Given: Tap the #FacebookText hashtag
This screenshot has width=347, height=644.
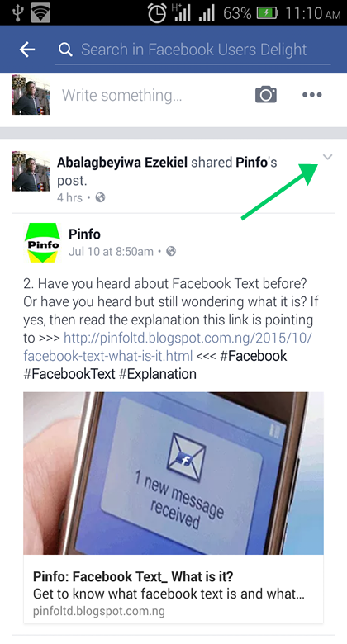Looking at the screenshot, I should 69,374.
